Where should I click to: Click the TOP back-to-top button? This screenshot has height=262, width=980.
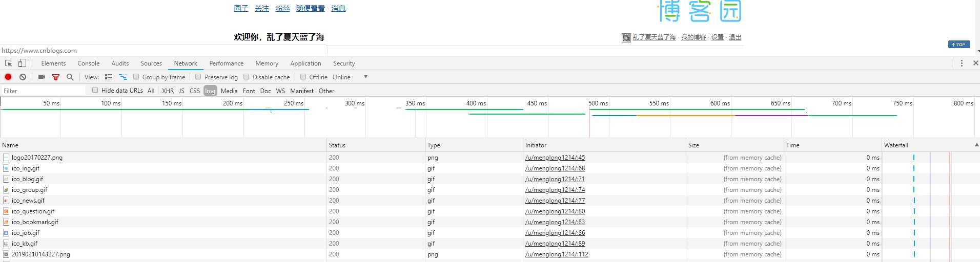(x=959, y=45)
